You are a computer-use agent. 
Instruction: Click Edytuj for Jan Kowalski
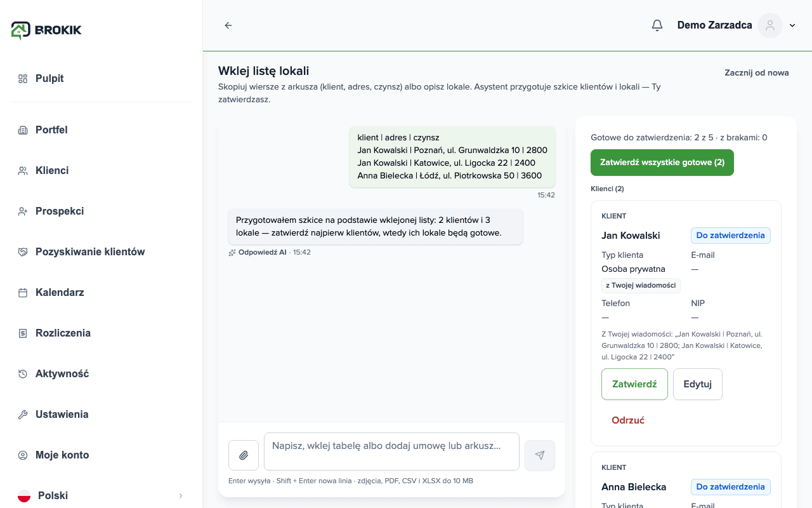pos(698,384)
